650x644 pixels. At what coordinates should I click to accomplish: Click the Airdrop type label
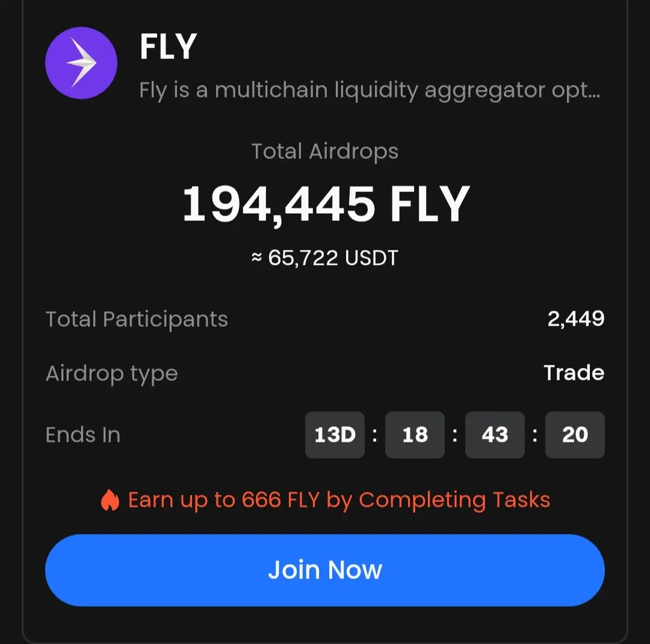112,374
